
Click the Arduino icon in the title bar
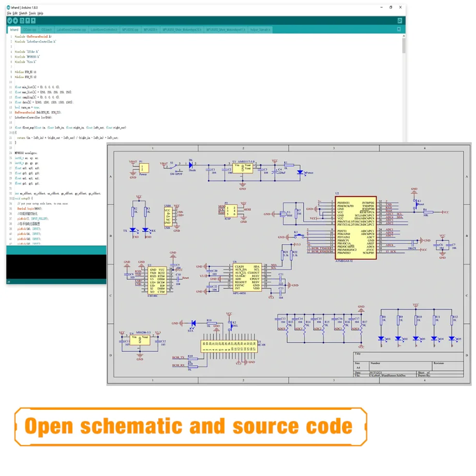click(x=8, y=7)
